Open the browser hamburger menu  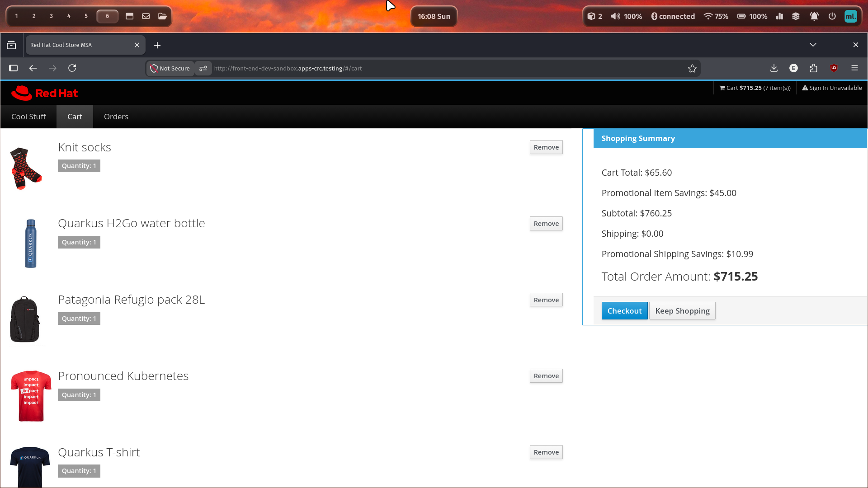click(x=854, y=68)
